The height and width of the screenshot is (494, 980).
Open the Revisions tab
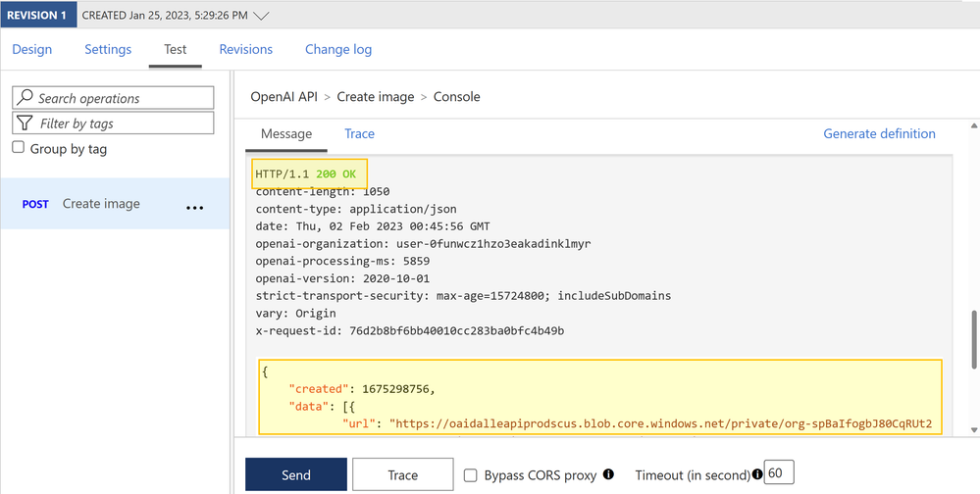[x=246, y=49]
